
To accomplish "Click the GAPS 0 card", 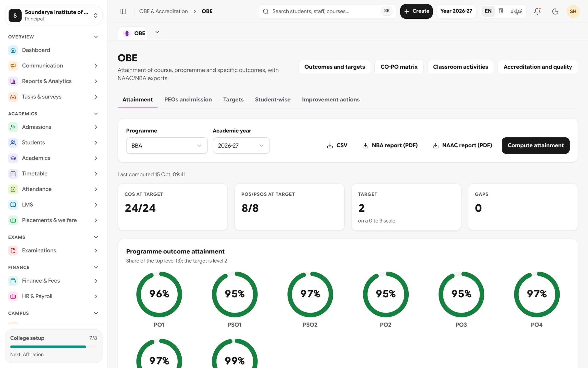I will 523,207.
